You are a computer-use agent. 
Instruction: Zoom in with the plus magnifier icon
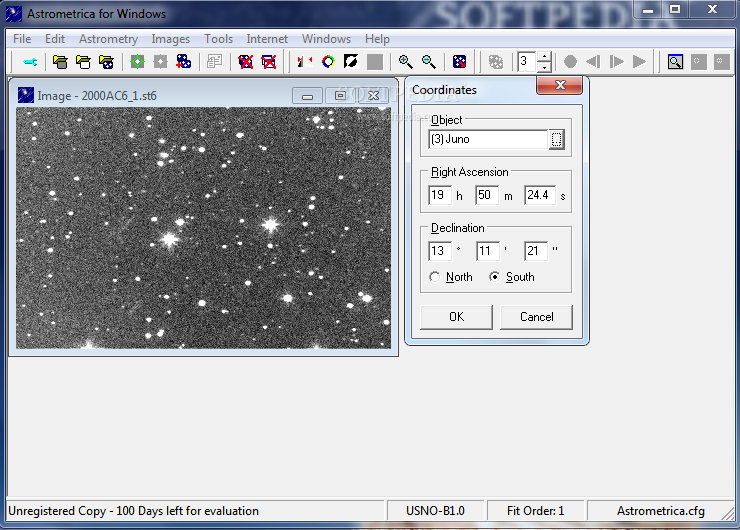pyautogui.click(x=405, y=62)
